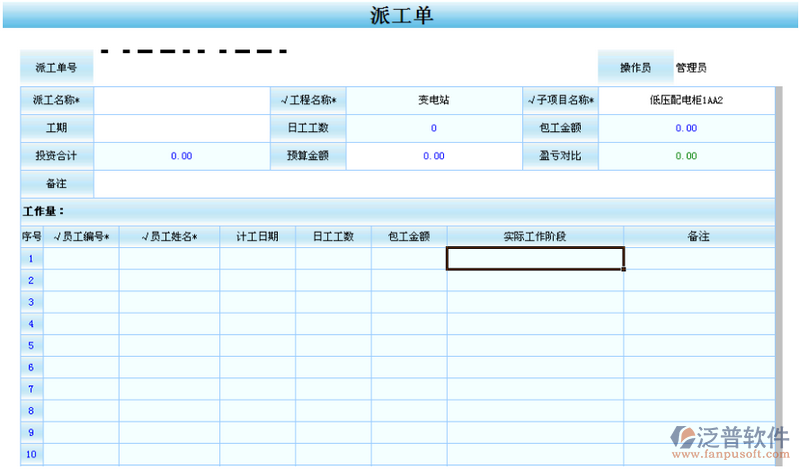Click row 1's 员工编号 cell

pos(81,259)
